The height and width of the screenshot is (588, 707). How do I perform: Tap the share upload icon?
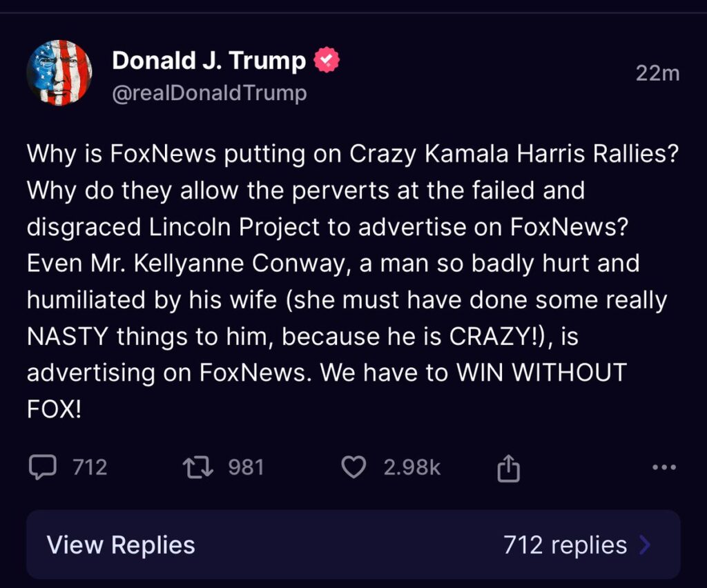coord(508,469)
